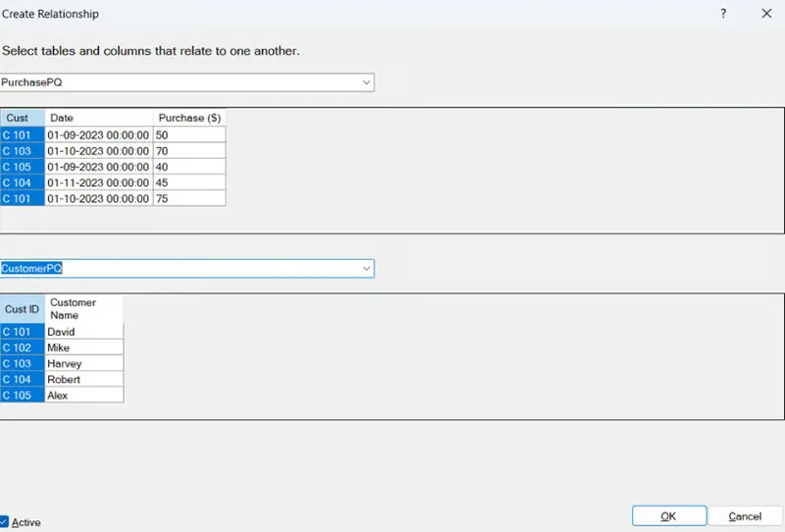Close the Create Relationship dialog
This screenshot has width=785, height=532.
click(x=766, y=14)
